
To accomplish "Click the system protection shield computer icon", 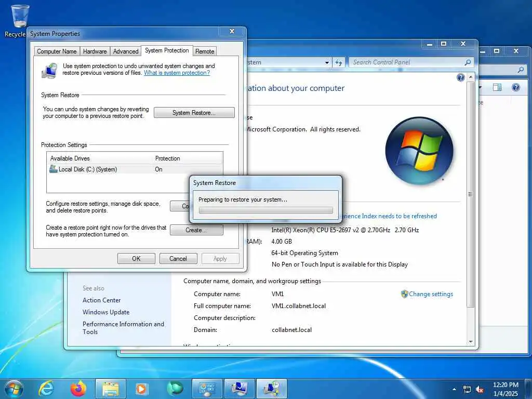I will (50, 71).
